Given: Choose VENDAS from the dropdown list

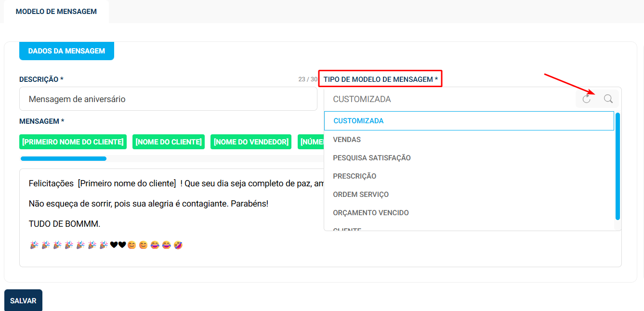Looking at the screenshot, I should (x=347, y=140).
